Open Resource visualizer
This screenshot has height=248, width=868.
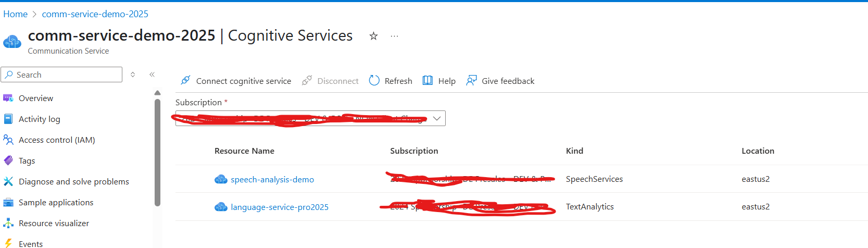[x=54, y=223]
